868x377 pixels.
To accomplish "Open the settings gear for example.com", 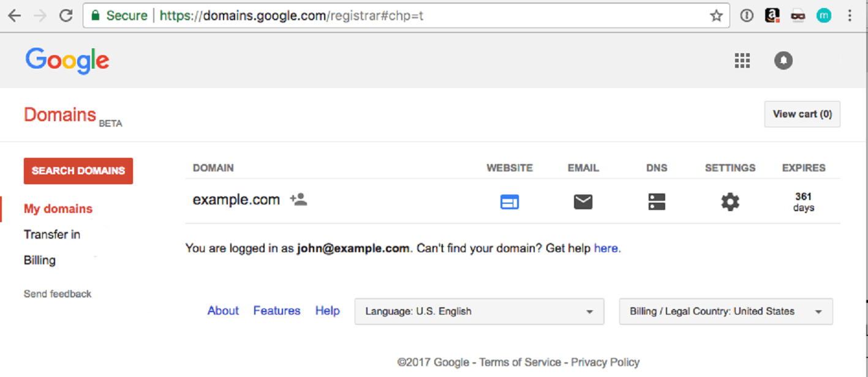I will (x=730, y=202).
